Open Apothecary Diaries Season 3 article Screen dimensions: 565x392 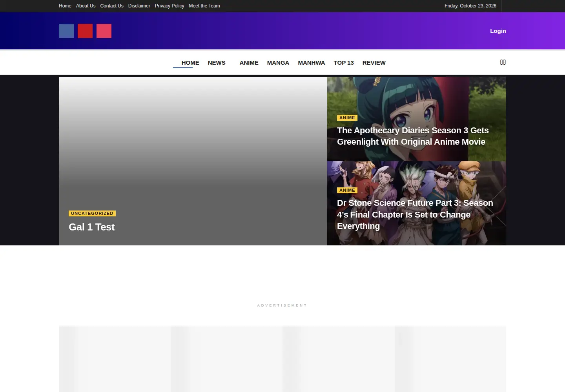tap(413, 136)
